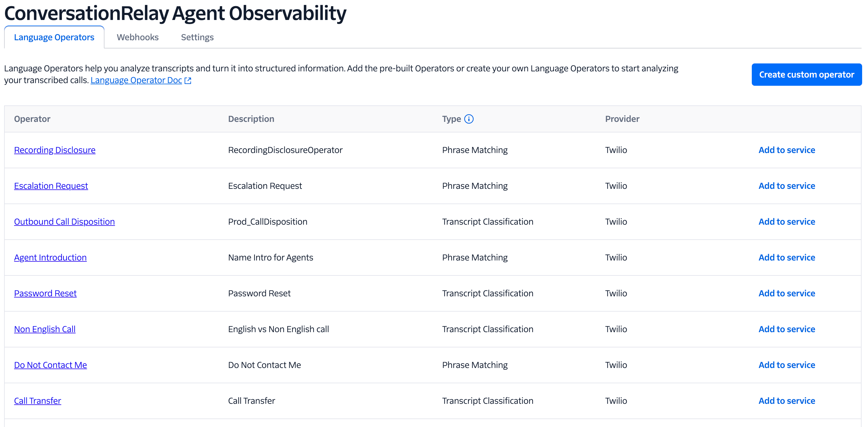Add Outbound Call Disposition to service
This screenshot has height=427, width=868.
[787, 222]
